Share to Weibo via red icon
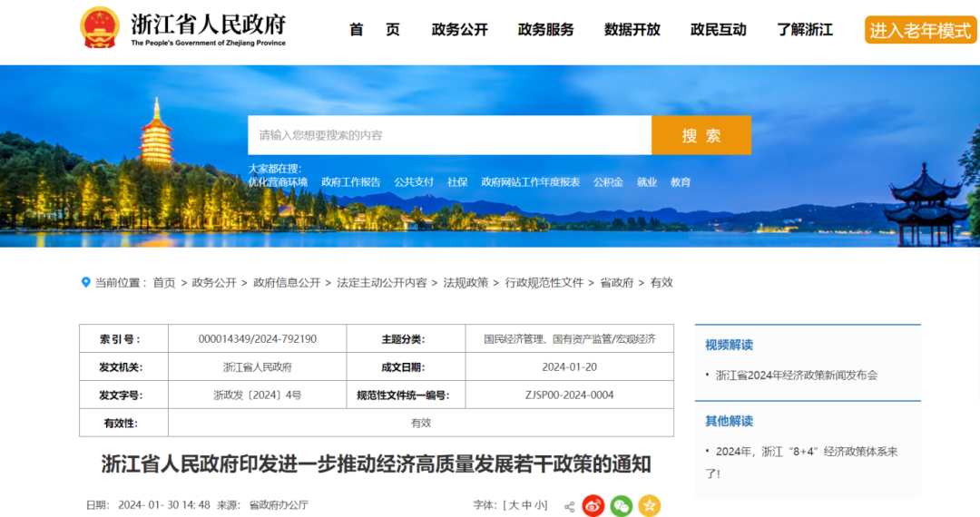The image size is (980, 517). pyautogui.click(x=593, y=505)
